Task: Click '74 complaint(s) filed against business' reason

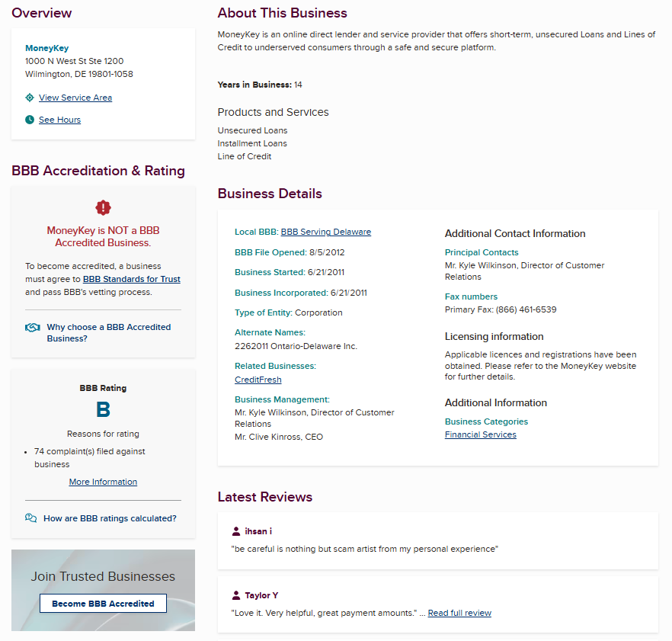Action: click(90, 458)
